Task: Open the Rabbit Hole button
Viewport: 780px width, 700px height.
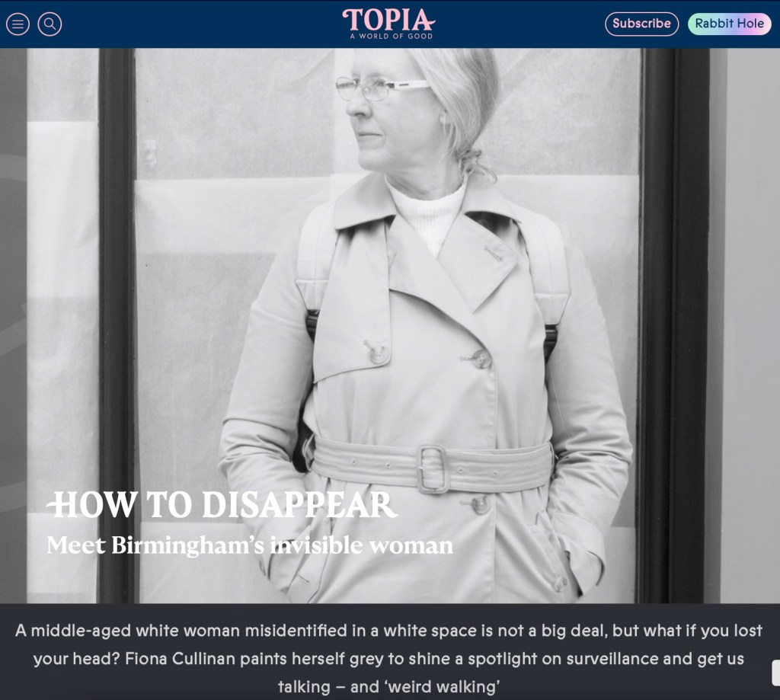Action: click(x=729, y=24)
